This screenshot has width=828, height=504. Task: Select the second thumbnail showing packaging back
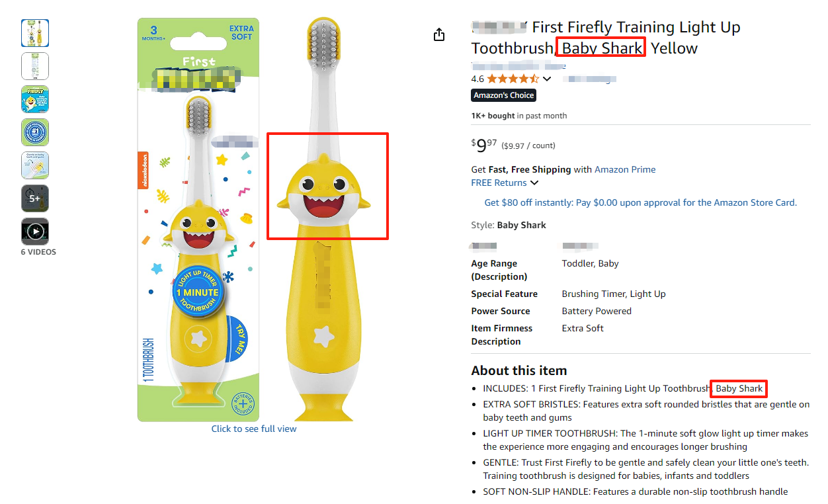35,66
